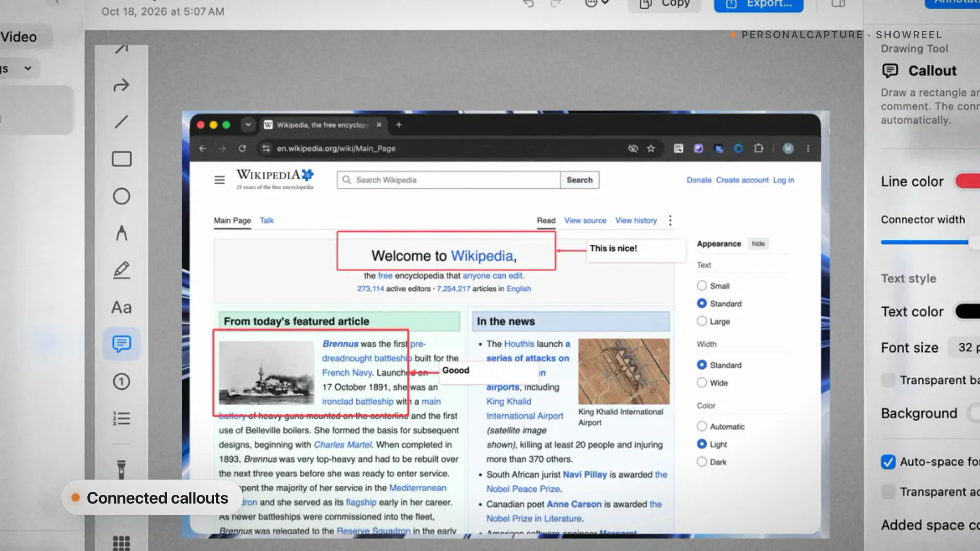Select the Large text radio button

tap(702, 321)
